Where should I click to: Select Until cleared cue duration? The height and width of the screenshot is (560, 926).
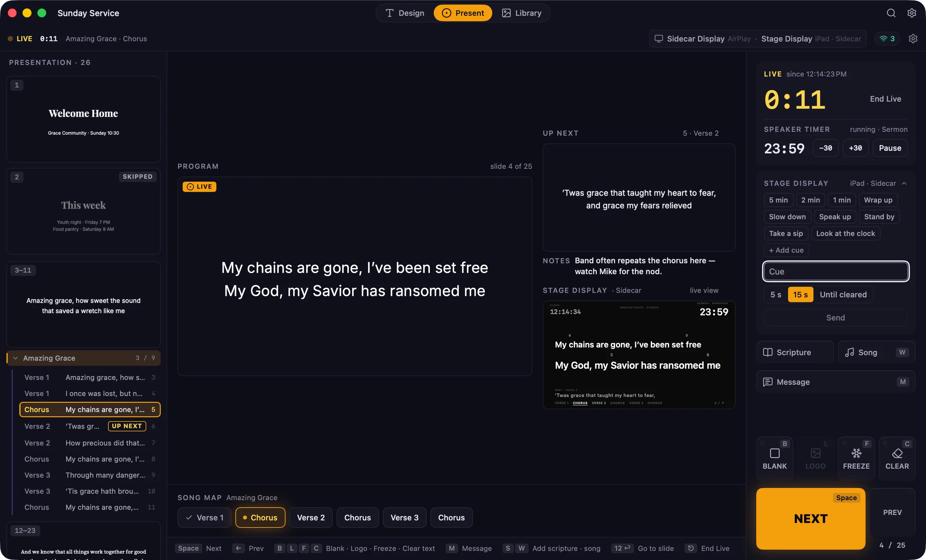pos(843,295)
